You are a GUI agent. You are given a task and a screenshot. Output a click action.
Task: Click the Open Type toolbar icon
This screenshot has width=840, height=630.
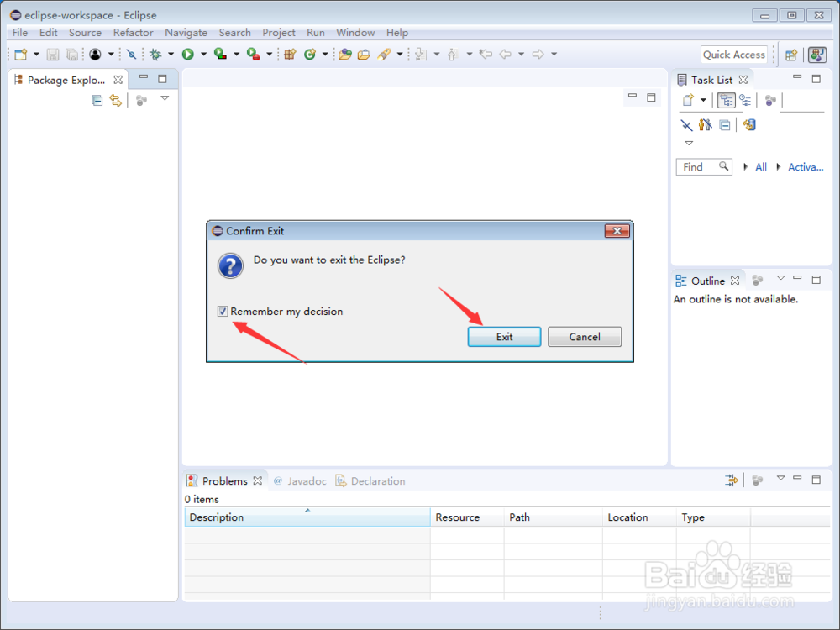pyautogui.click(x=345, y=54)
